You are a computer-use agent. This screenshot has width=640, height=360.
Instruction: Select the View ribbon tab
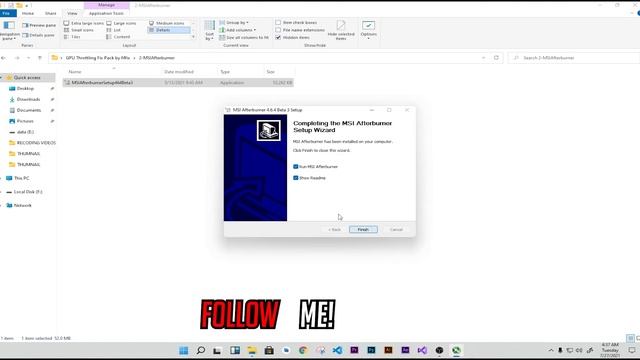tap(72, 13)
